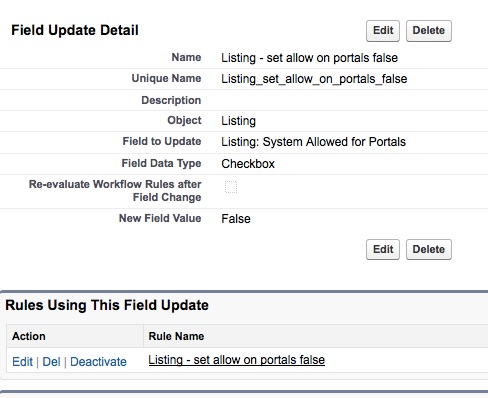The height and width of the screenshot is (398, 488).
Task: Click the Field Update Detail heading
Action: coord(75,30)
